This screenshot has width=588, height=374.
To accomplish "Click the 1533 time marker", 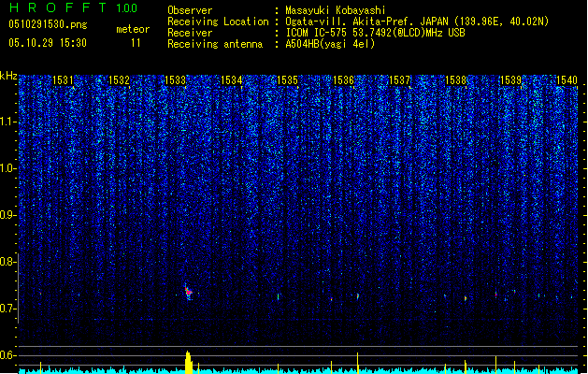I will tap(175, 80).
